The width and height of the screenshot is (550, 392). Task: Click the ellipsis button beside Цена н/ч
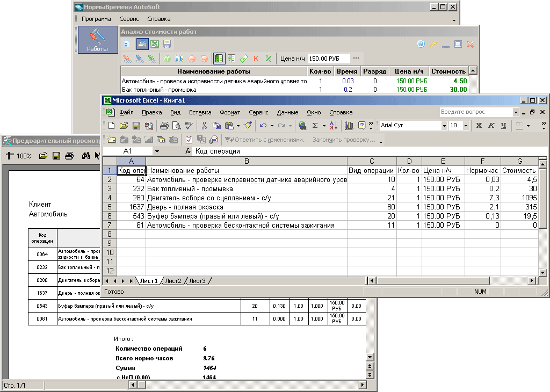[356, 59]
